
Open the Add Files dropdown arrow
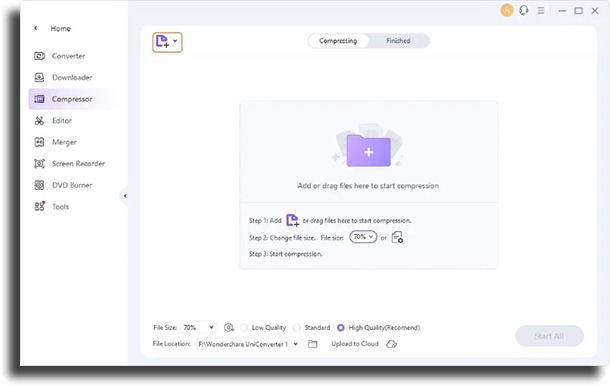tap(175, 41)
